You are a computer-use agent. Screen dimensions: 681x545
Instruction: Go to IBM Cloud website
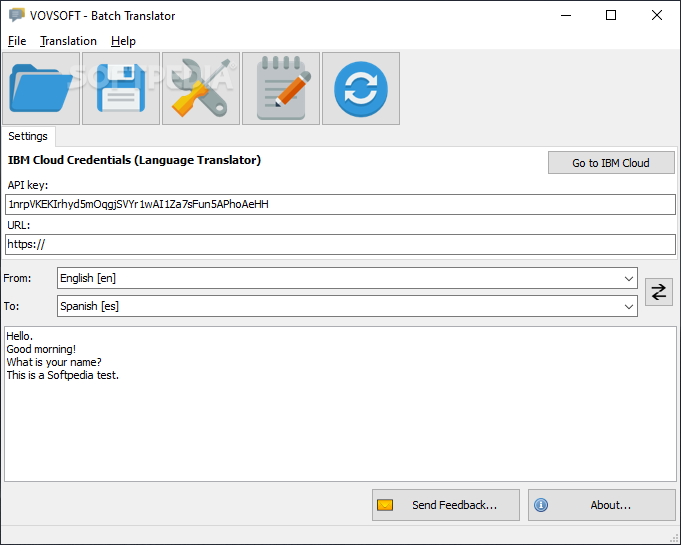click(611, 163)
